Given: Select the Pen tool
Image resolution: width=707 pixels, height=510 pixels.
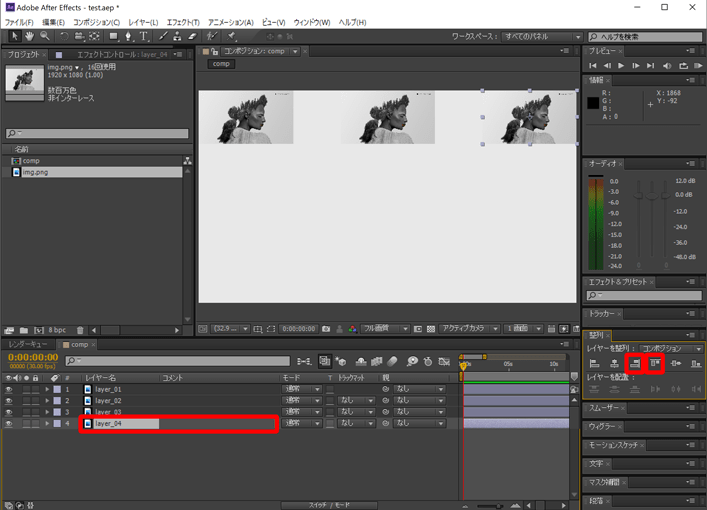Looking at the screenshot, I should tap(129, 36).
